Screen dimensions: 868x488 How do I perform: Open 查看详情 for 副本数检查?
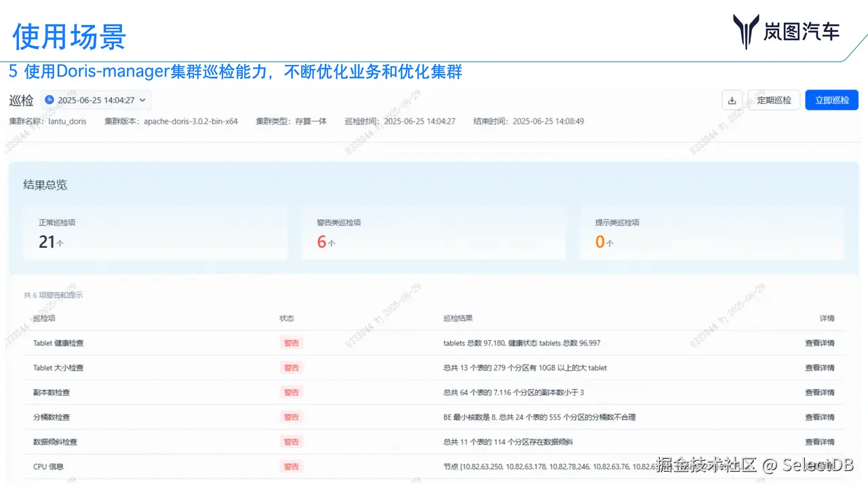[820, 392]
